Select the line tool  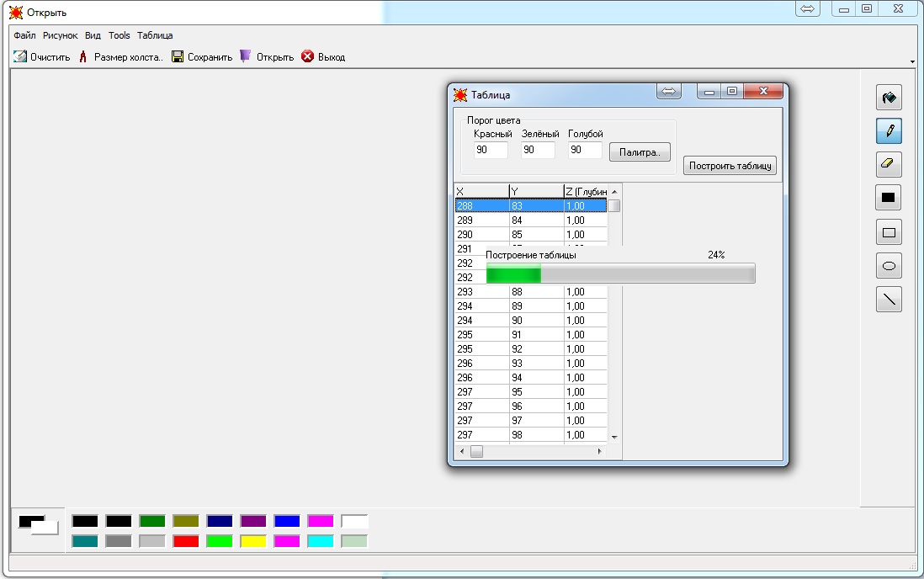tap(889, 300)
